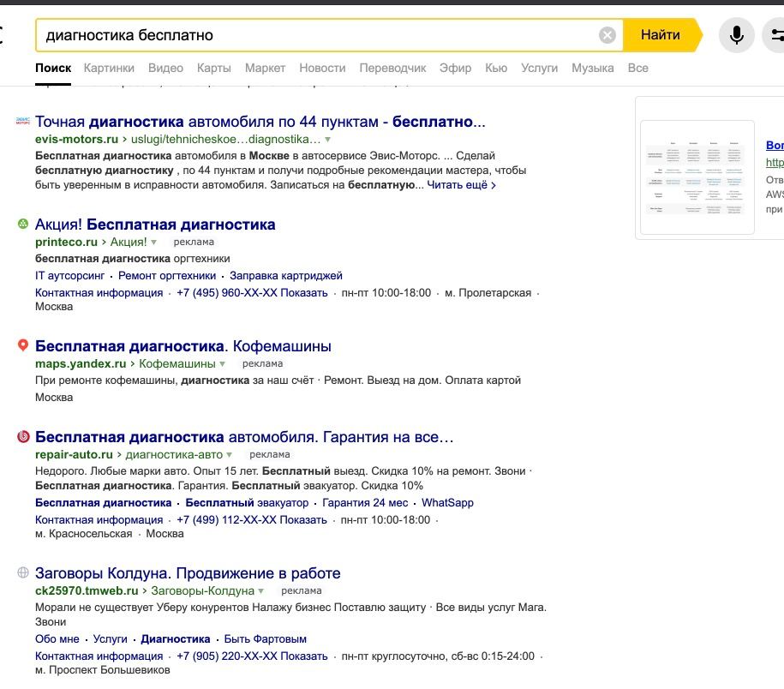
Task: Open the Бесплатная диагностика. Кофемашины result
Action: [x=183, y=346]
